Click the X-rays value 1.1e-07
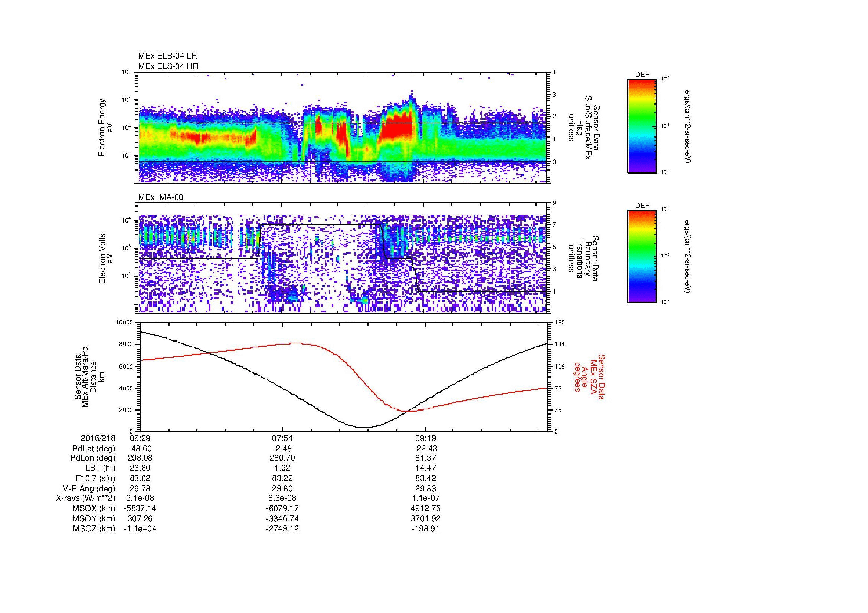 [x=426, y=498]
